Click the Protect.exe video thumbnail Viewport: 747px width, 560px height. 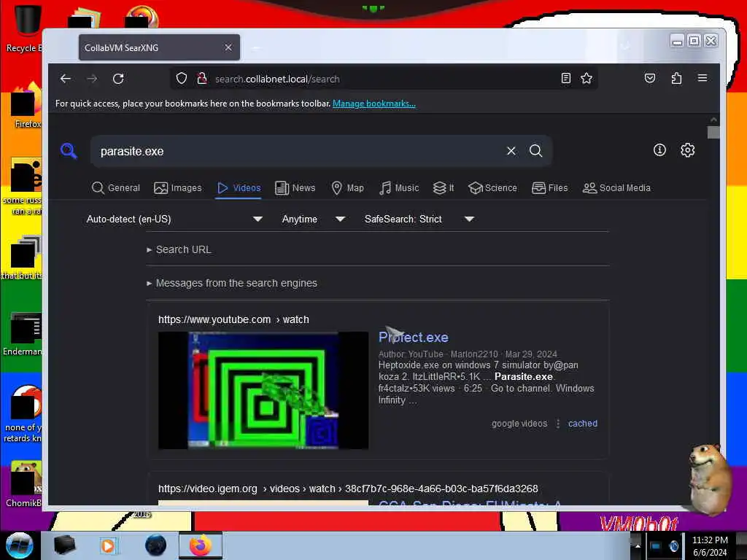pos(263,391)
